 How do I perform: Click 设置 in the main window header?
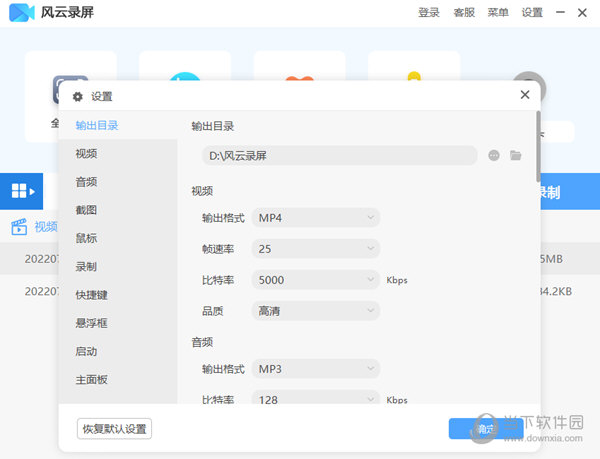(532, 13)
